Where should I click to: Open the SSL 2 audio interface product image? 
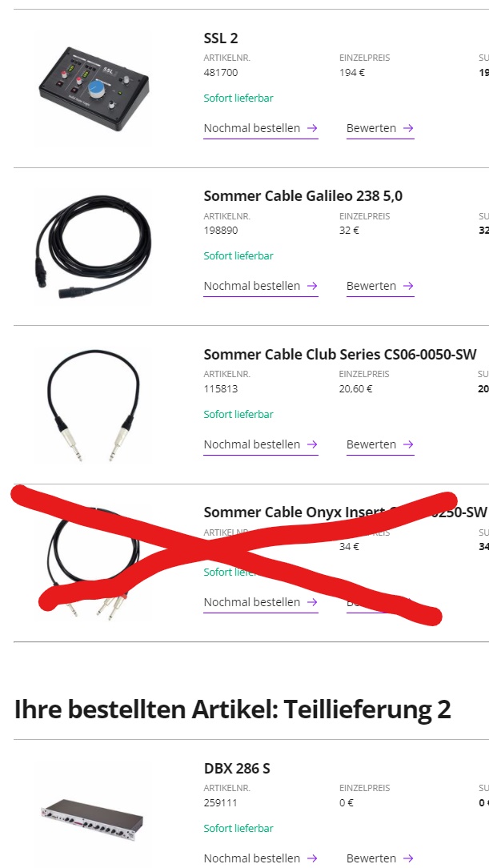(94, 89)
